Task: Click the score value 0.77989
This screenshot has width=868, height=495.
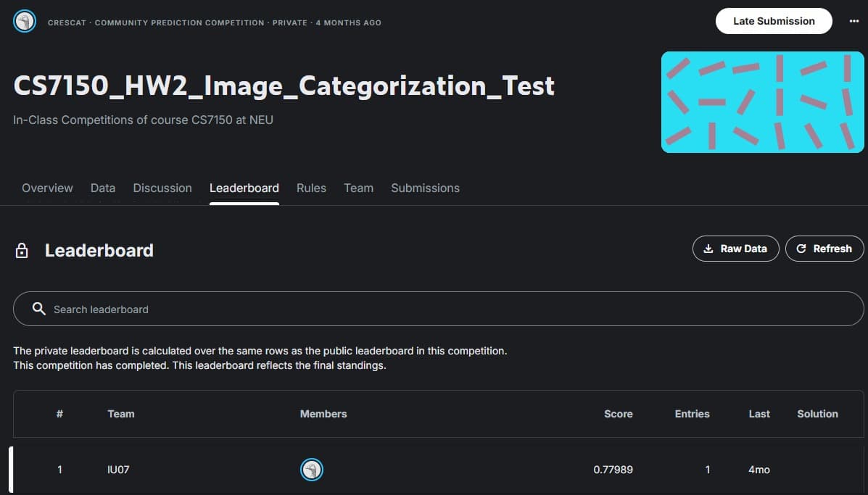Action: 613,470
